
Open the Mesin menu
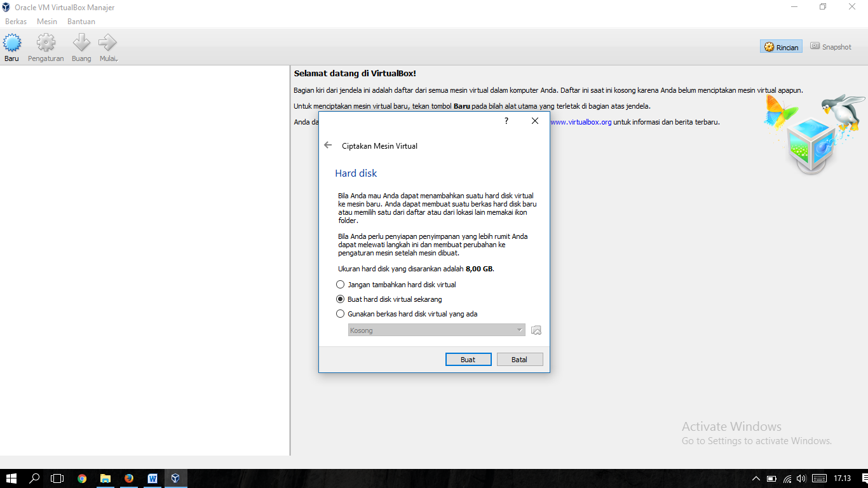click(46, 21)
